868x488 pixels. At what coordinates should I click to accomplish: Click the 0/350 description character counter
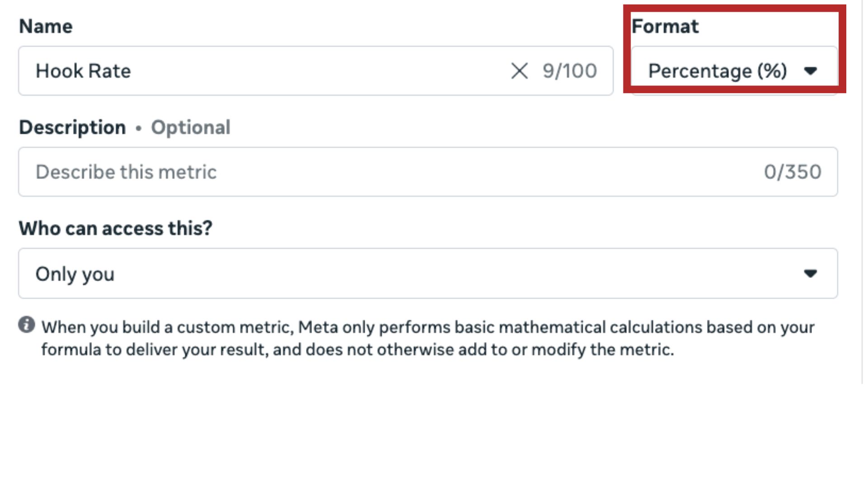tap(793, 172)
